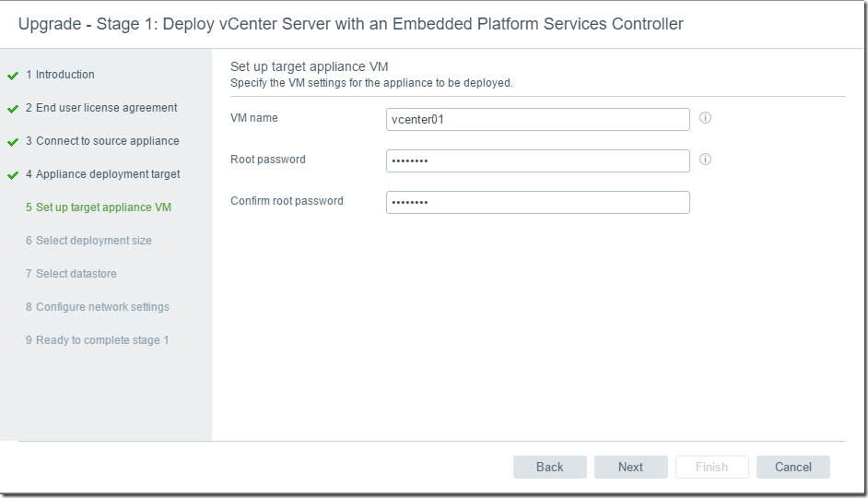Select step 8 Configure network settings

[x=98, y=307]
